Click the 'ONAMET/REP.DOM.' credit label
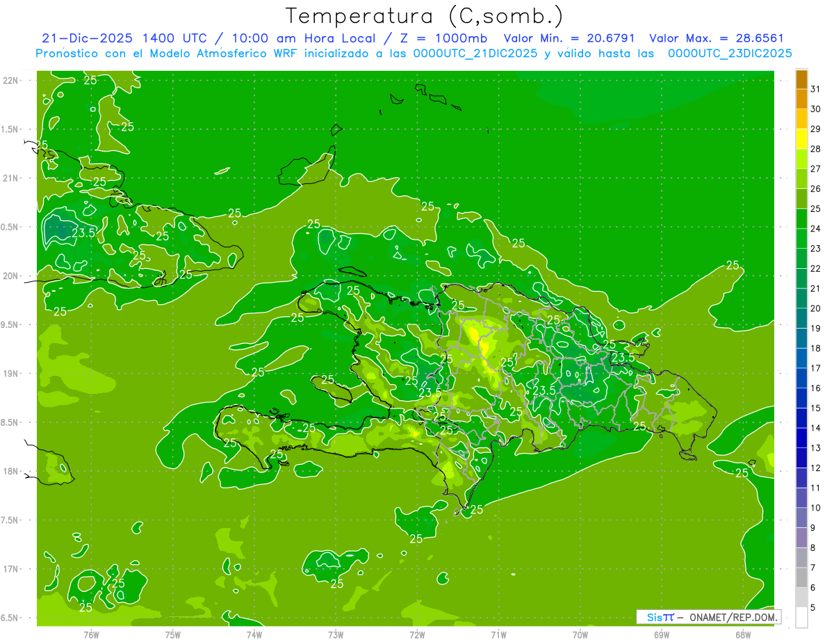Screen dimensions: 834x644 pos(734,617)
